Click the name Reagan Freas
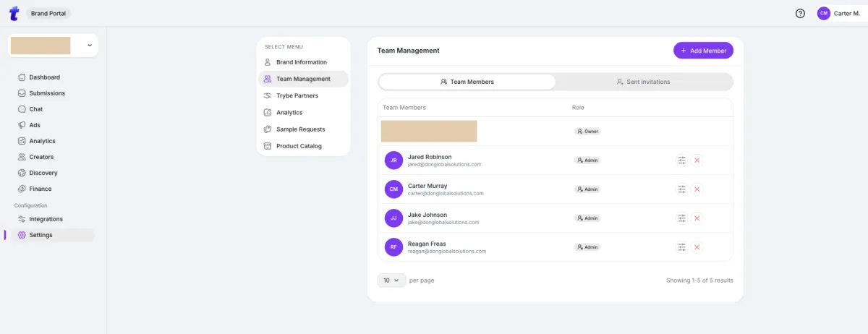 [x=427, y=244]
